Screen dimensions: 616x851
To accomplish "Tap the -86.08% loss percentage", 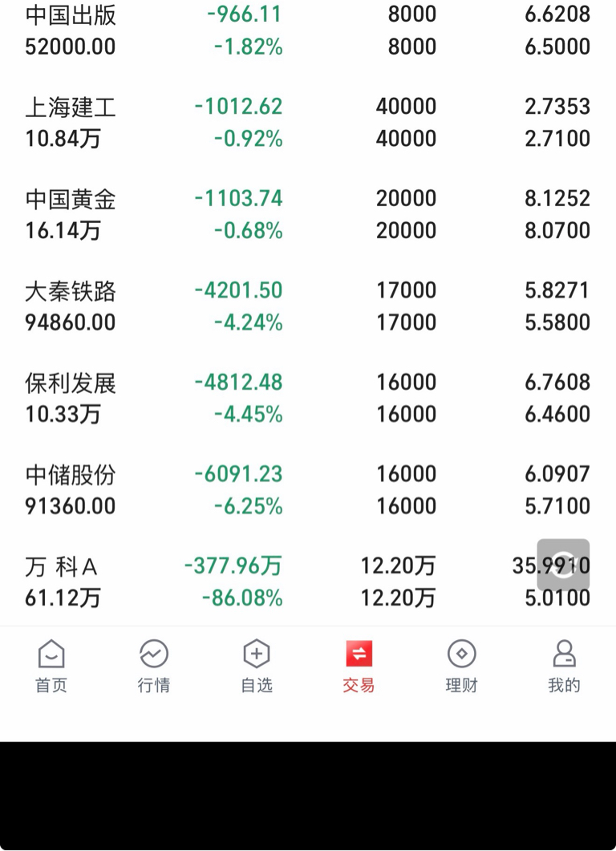I will (242, 598).
